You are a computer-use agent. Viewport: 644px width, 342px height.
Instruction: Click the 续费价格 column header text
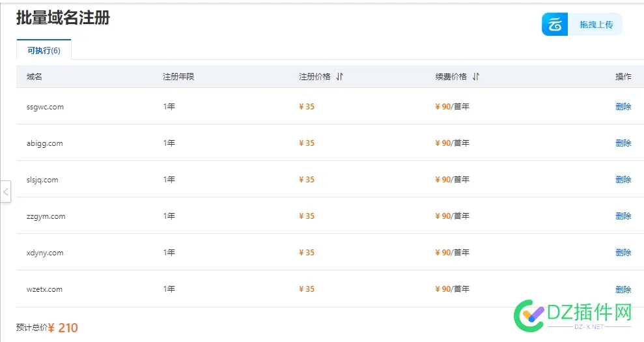[451, 77]
